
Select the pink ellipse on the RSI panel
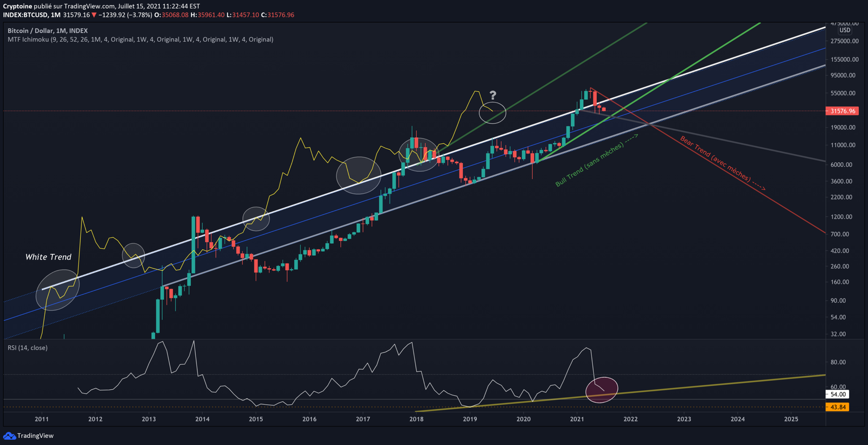click(602, 390)
